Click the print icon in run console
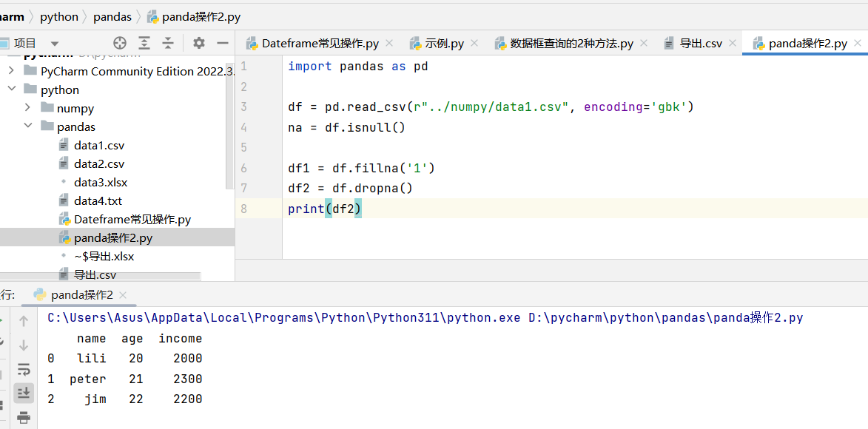 (24, 417)
